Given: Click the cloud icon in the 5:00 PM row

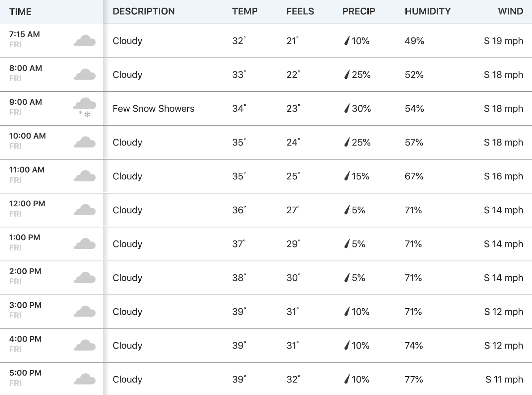Looking at the screenshot, I should pyautogui.click(x=84, y=379).
